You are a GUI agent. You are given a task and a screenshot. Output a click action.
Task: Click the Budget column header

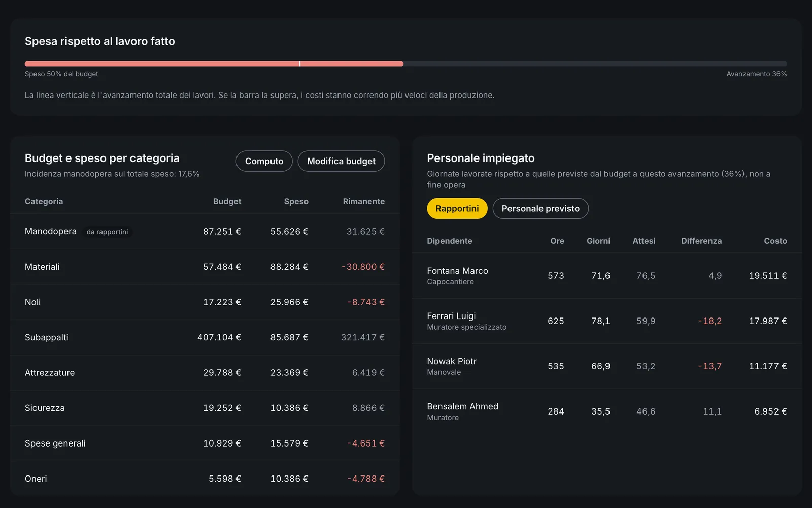tap(227, 201)
